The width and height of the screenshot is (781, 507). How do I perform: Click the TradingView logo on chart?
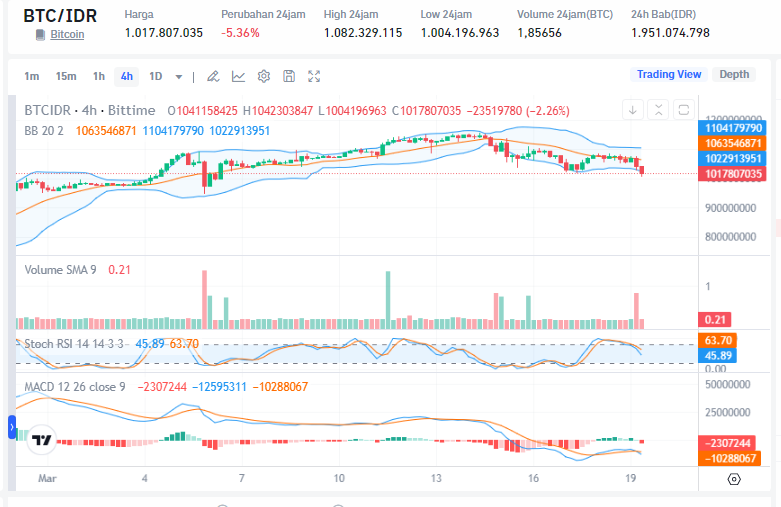pos(42,439)
